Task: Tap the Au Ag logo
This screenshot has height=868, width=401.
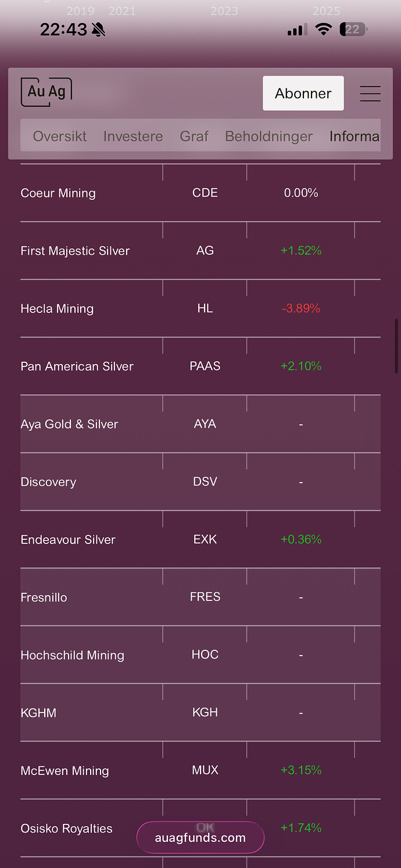Action: [46, 92]
